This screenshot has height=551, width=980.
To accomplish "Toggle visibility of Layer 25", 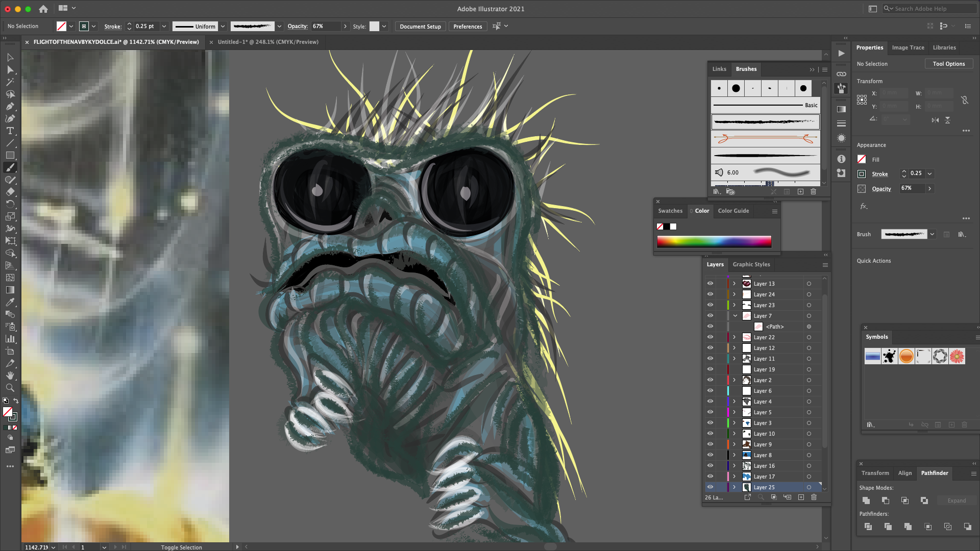I will point(710,487).
